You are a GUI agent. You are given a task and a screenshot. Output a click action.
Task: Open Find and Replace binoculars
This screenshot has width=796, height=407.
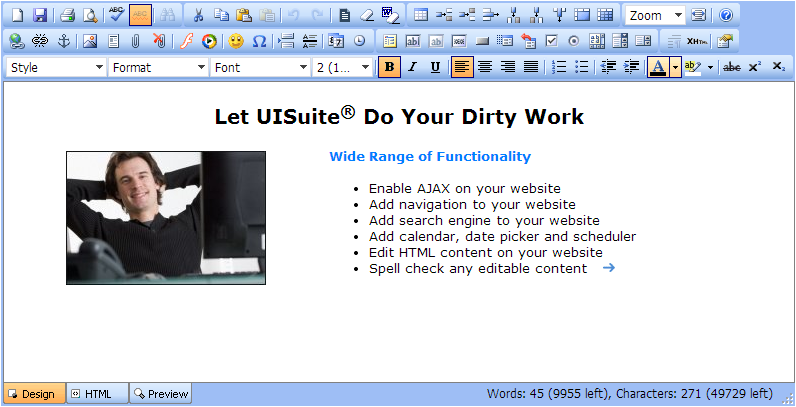pyautogui.click(x=168, y=15)
